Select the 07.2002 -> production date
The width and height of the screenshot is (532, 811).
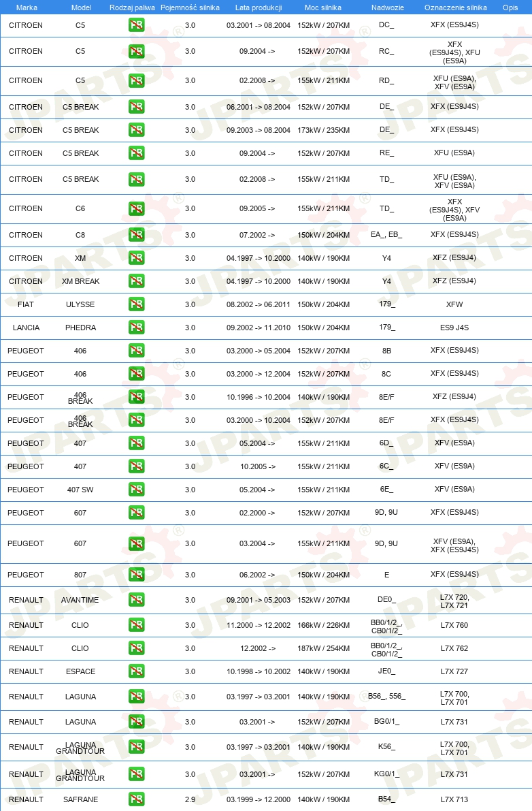pyautogui.click(x=257, y=235)
